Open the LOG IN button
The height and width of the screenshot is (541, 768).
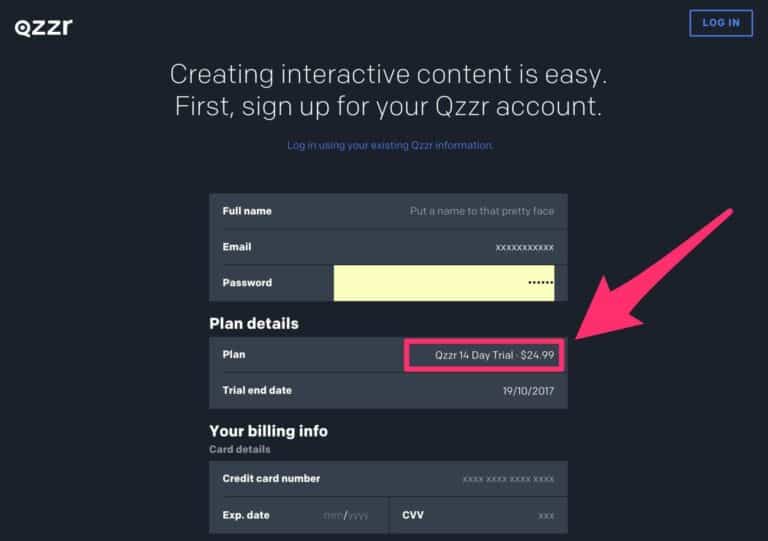[721, 23]
